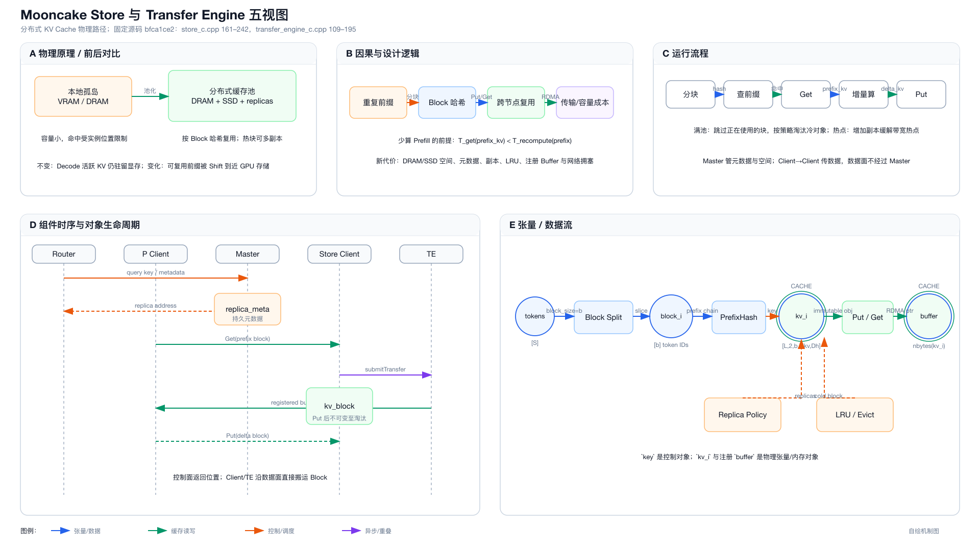Click the Master 管元数据与空间 line
Screen dimensions: 980x551
[x=806, y=161]
